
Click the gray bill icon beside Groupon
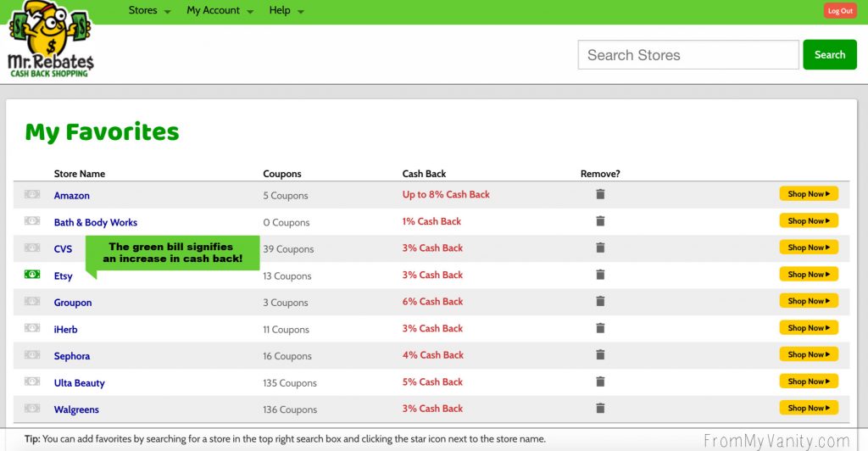(x=32, y=301)
